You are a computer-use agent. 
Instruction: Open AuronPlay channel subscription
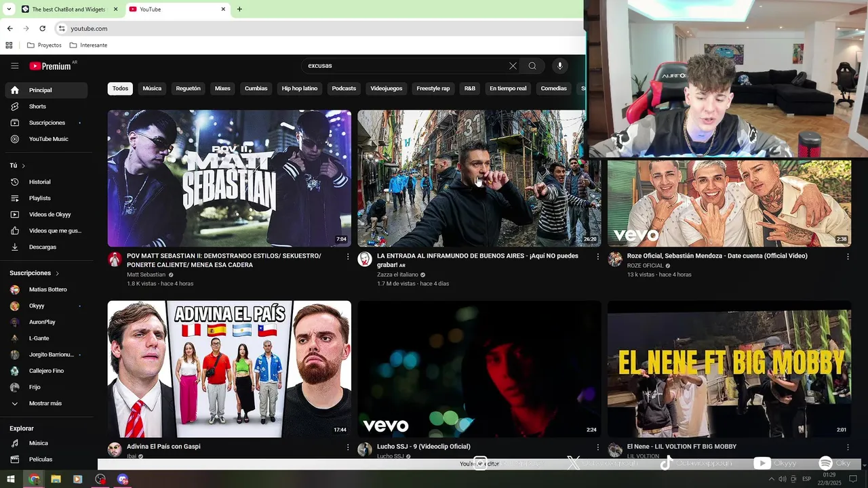point(46,322)
